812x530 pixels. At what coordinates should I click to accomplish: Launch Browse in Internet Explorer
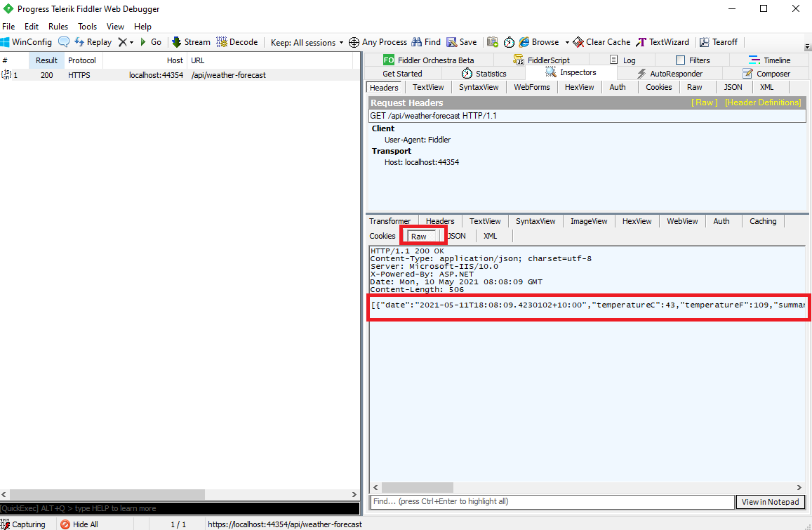539,42
